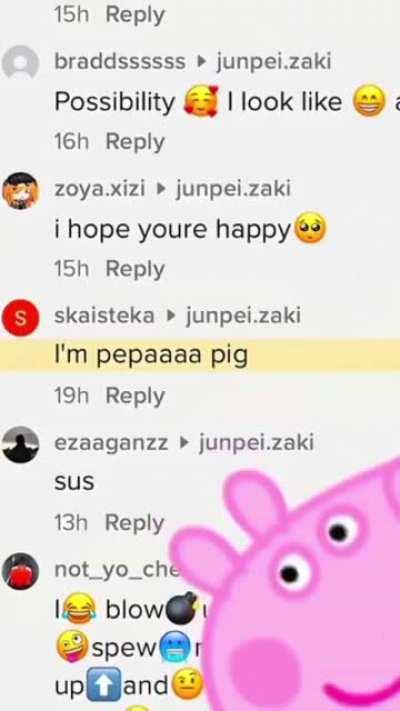Image resolution: width=400 pixels, height=711 pixels.
Task: Reply to skaisteka comment
Action: (135, 396)
